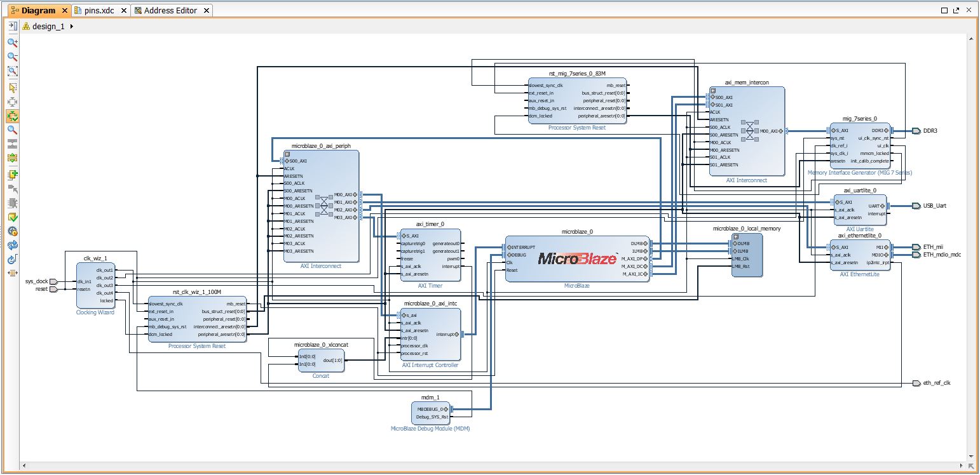Click the Regenerate Layout icon
Viewport: 980px width, 475px height.
pos(12,245)
